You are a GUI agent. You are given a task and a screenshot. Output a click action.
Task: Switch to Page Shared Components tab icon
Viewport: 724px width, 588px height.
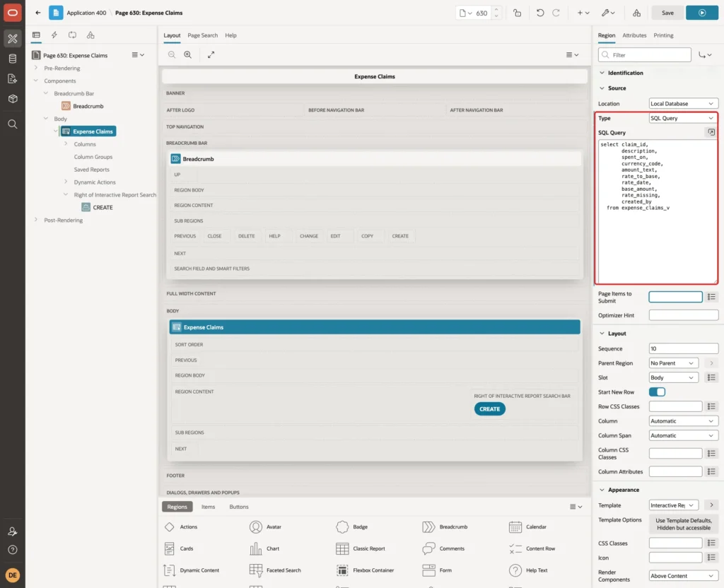click(90, 35)
